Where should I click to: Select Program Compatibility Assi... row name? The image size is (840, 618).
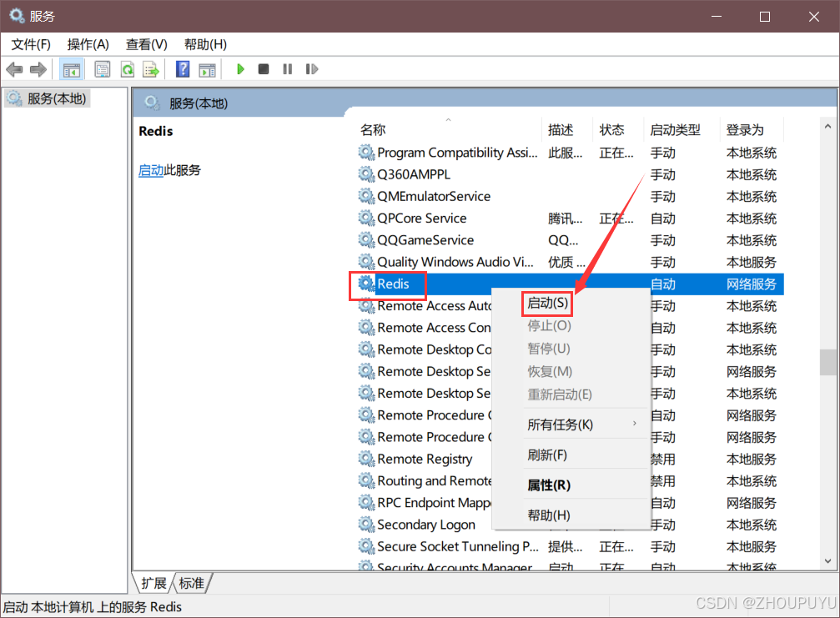(457, 152)
